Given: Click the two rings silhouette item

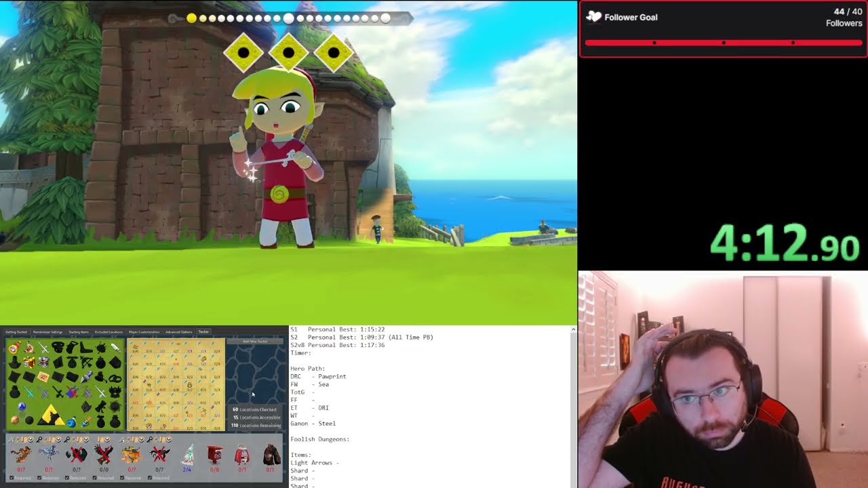Looking at the screenshot, I should (x=115, y=378).
